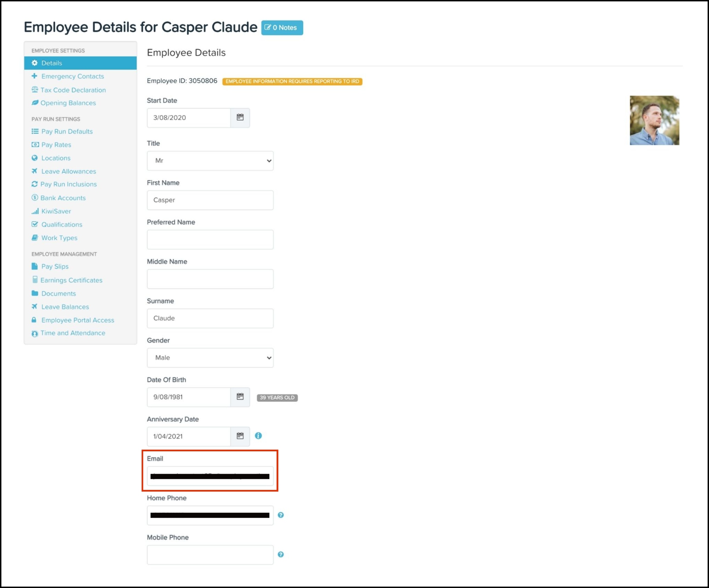Viewport: 709px width, 588px height.
Task: Open Time and Attendance page
Action: tap(73, 333)
